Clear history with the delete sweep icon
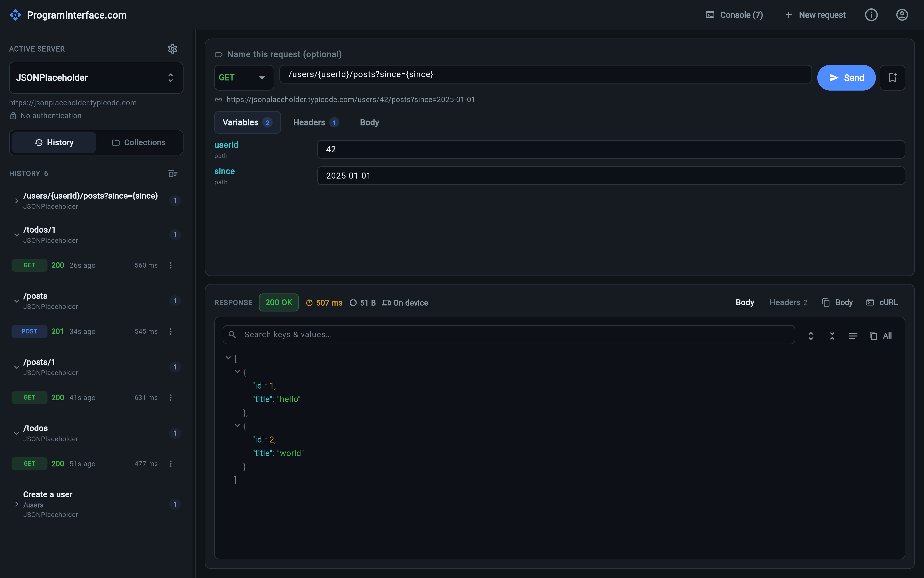 (x=173, y=174)
